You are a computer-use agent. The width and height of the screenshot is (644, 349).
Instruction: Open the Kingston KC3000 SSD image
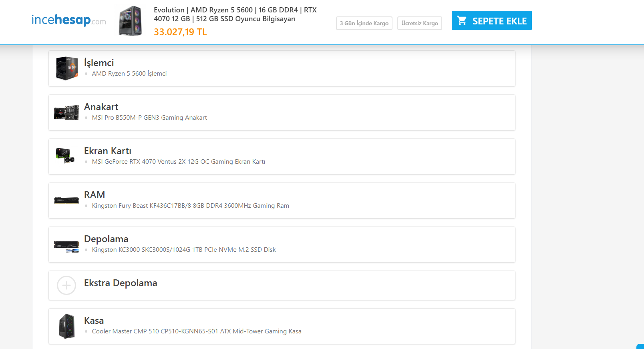[66, 247]
